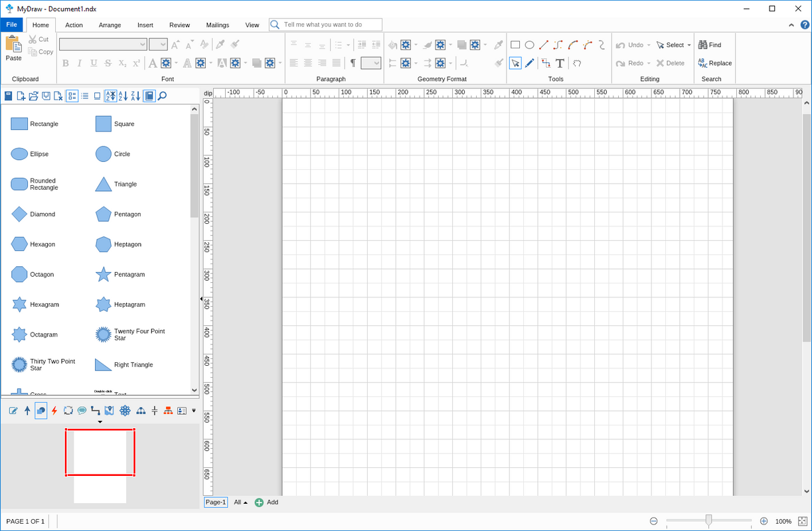Open the map location shapes library
This screenshot has height=531, width=812.
[110, 411]
